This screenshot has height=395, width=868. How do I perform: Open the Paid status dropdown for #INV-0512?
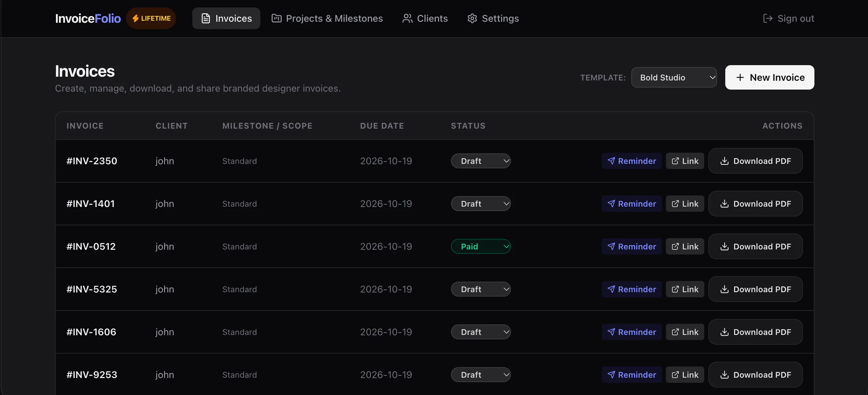click(481, 246)
